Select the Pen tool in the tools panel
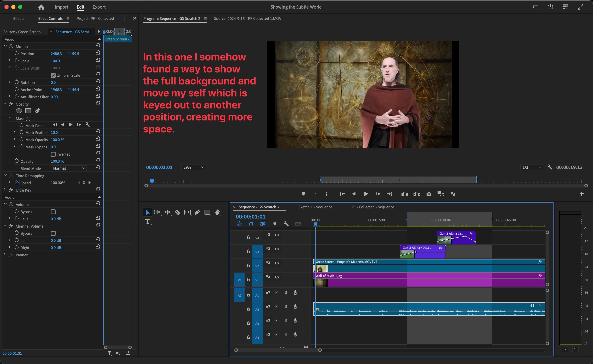This screenshot has height=364, width=593. point(197,212)
